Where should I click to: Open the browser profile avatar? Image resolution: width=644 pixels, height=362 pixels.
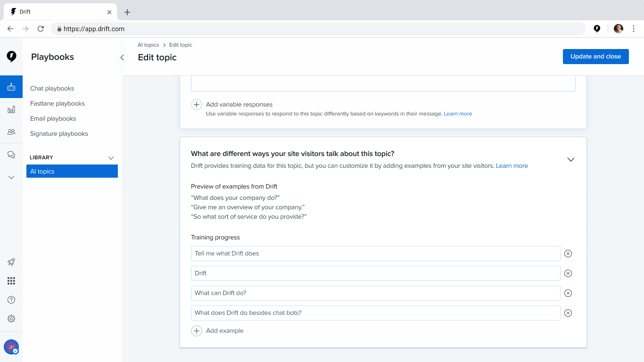(619, 29)
